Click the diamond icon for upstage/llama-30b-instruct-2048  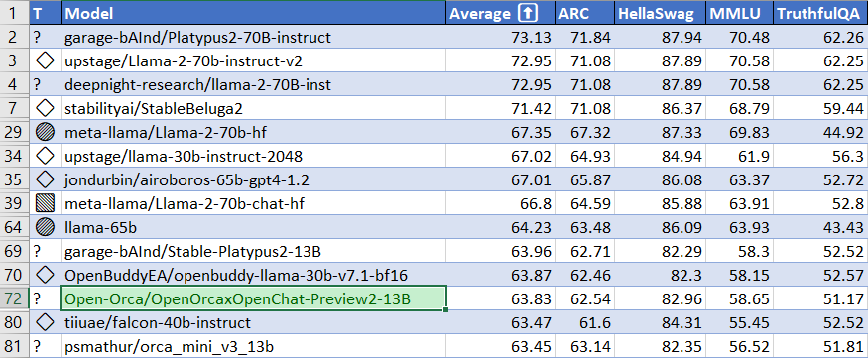(45, 156)
